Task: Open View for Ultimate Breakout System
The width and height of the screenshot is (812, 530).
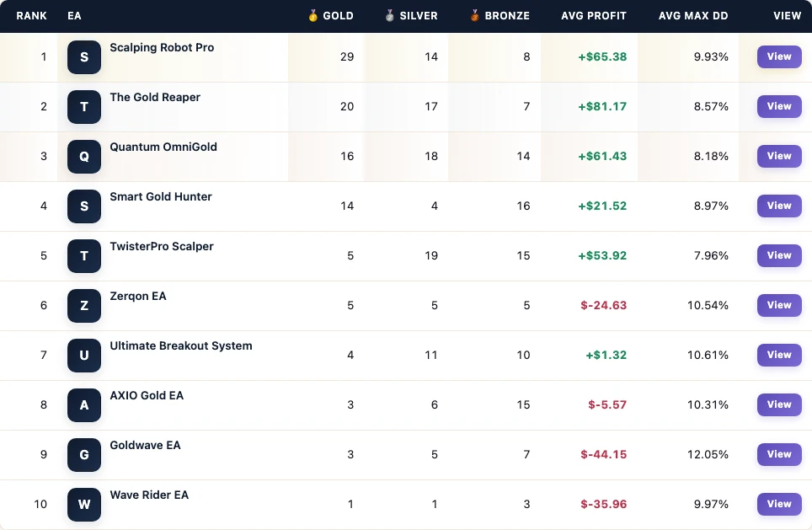Action: 779,355
